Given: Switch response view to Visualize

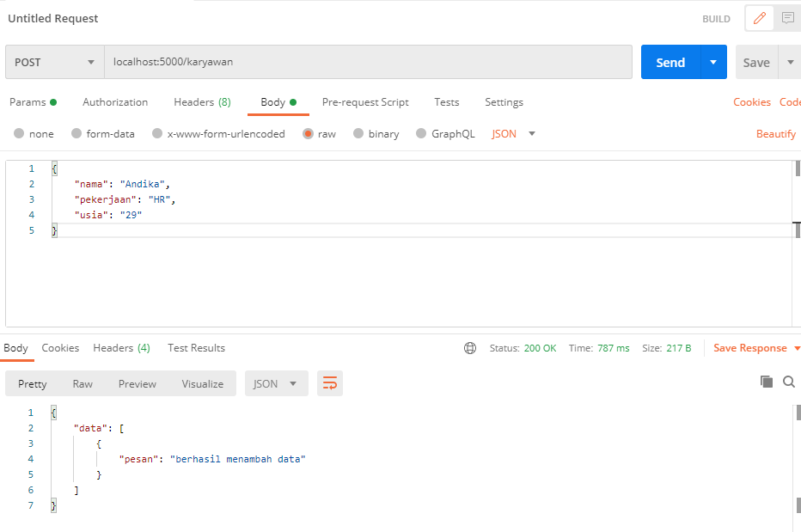Looking at the screenshot, I should (202, 384).
